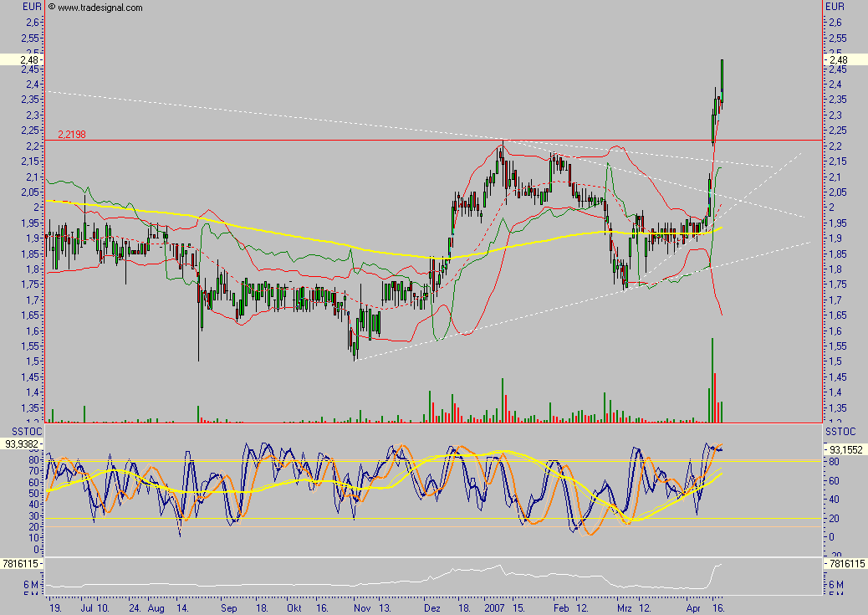This screenshot has width=868, height=615.
Task: Click the Apr month label on date axis
Action: tap(693, 608)
